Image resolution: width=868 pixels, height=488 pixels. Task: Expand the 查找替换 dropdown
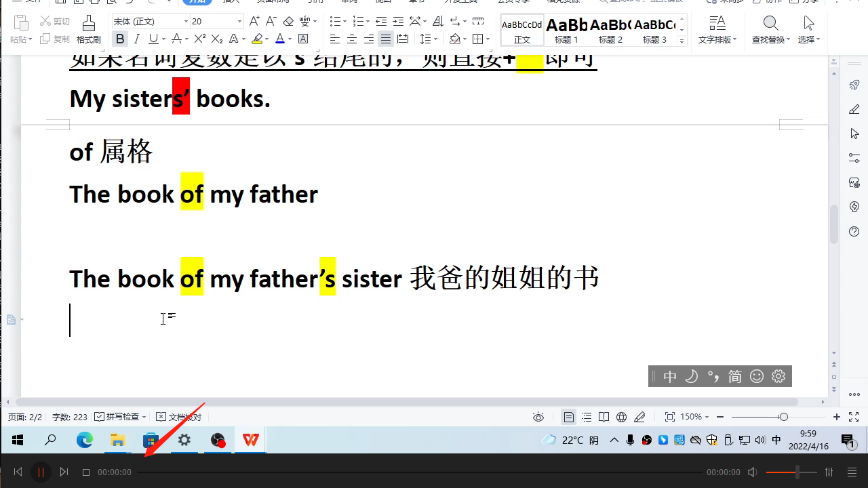pos(771,39)
